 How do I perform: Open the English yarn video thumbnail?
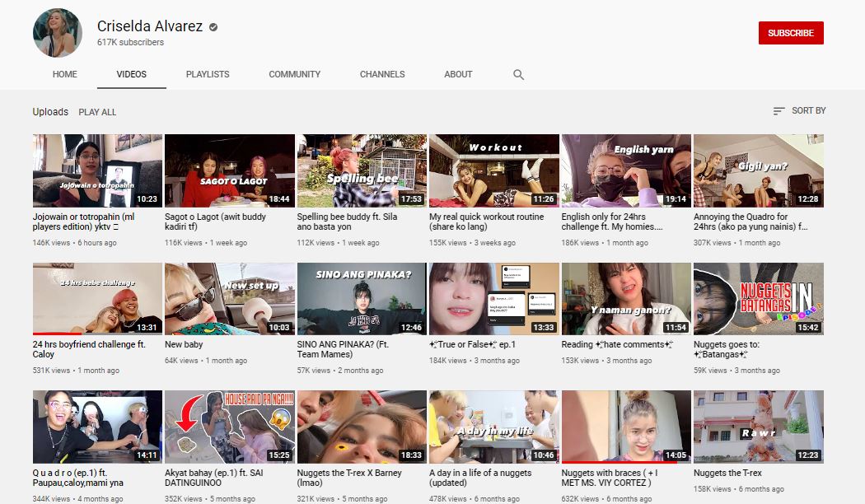tap(626, 171)
